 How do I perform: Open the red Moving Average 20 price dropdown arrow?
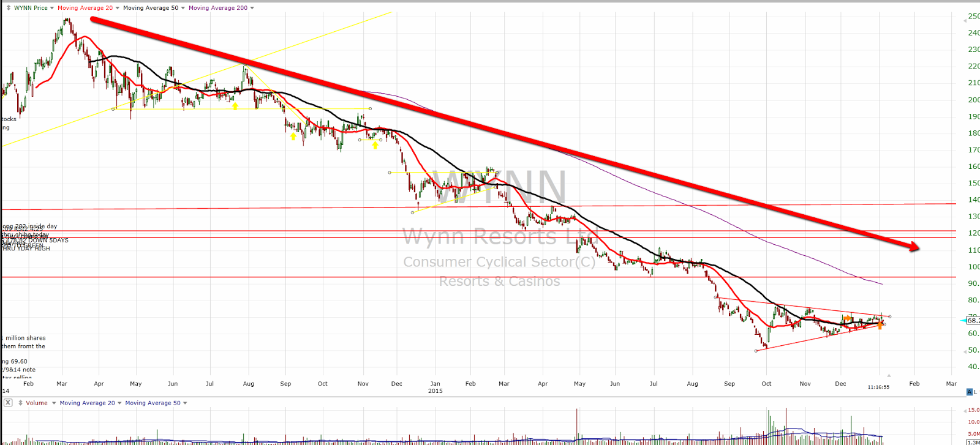118,8
